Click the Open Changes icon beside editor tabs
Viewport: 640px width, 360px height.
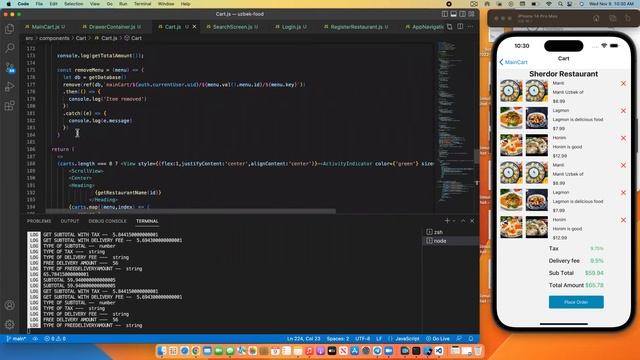449,27
